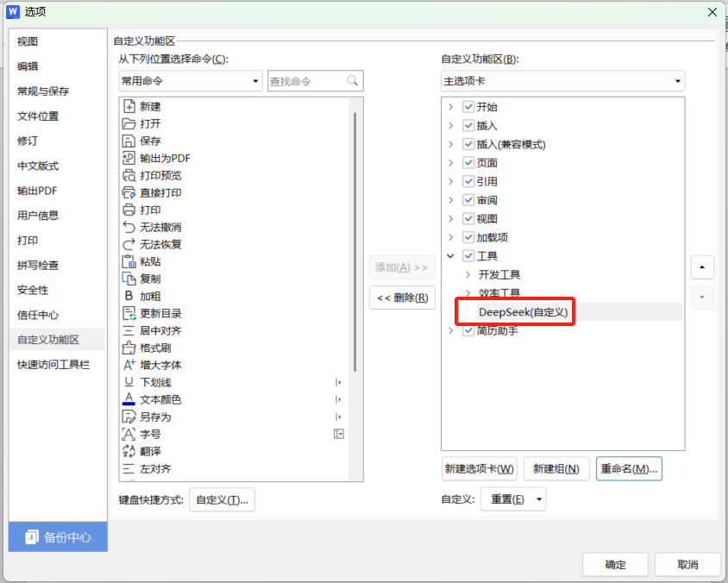Screen dimensions: 728x583
Task: Uncheck the 页面 tab checkbox
Action: pyautogui.click(x=468, y=162)
